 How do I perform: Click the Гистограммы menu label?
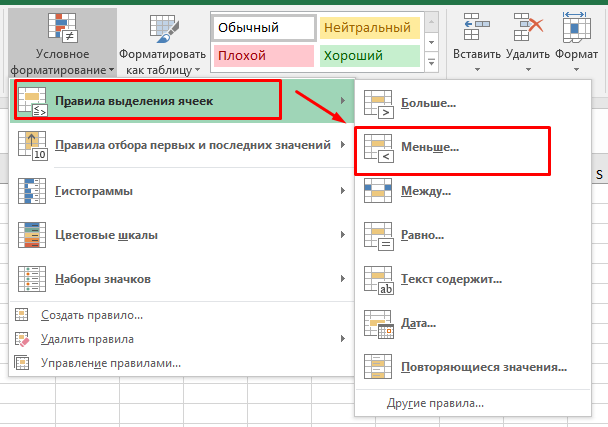pos(94,191)
